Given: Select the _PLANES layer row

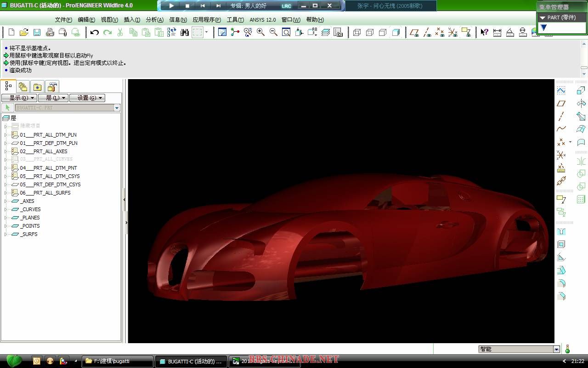Looking at the screenshot, I should pos(30,218).
